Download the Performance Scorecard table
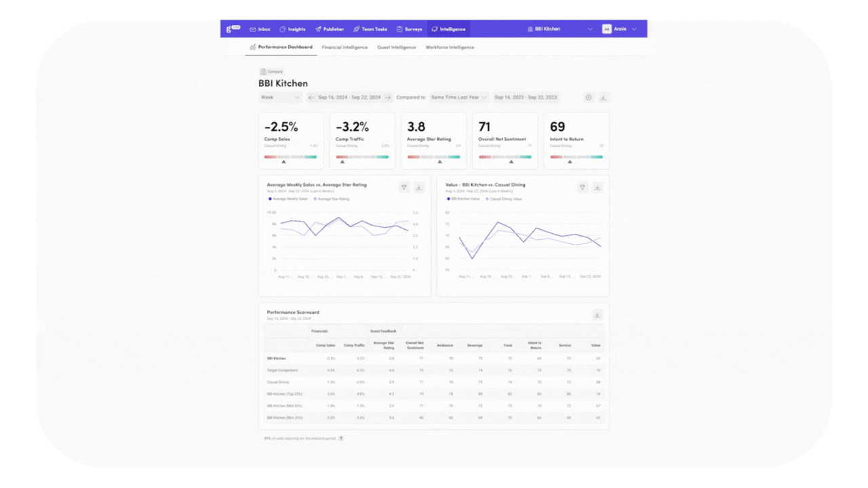 tap(597, 314)
